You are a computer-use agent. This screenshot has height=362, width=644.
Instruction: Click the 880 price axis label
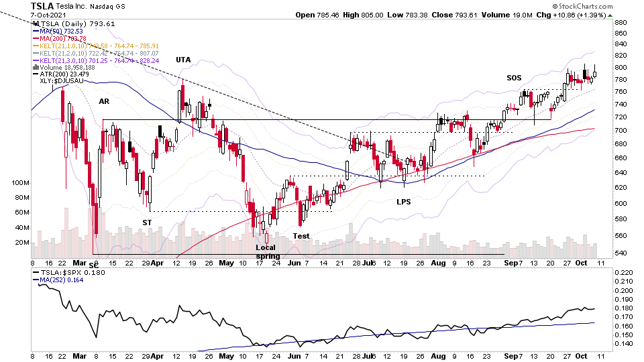tap(621, 23)
